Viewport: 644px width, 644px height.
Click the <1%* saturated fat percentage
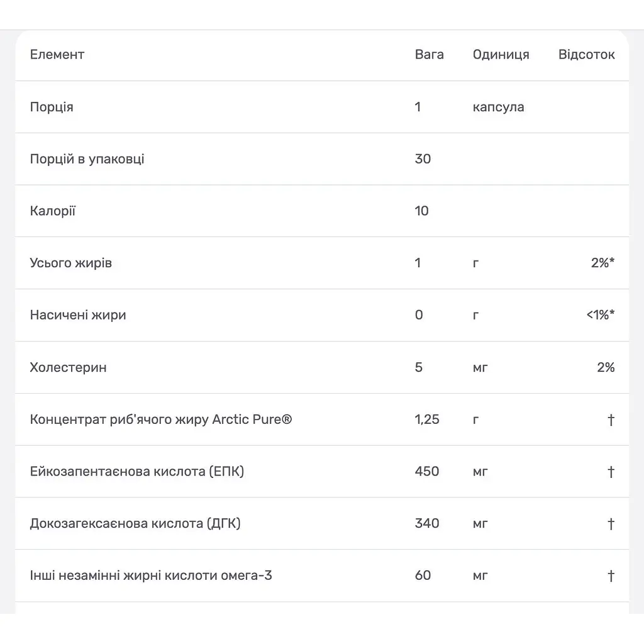(x=600, y=315)
